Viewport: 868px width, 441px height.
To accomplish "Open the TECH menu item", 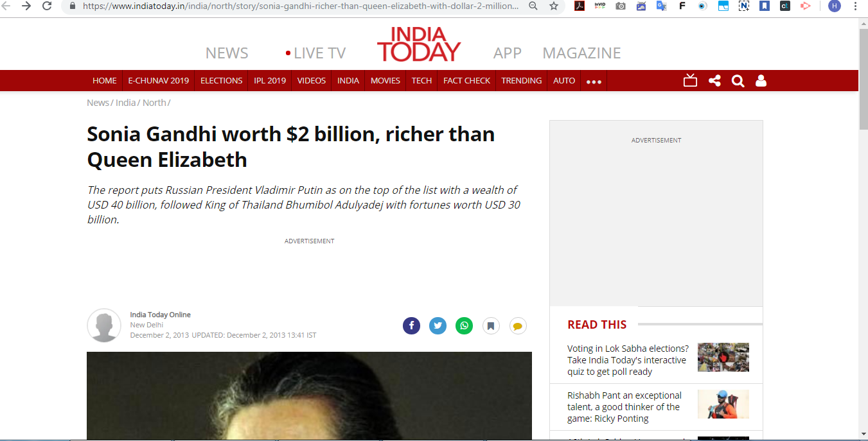I will point(421,81).
